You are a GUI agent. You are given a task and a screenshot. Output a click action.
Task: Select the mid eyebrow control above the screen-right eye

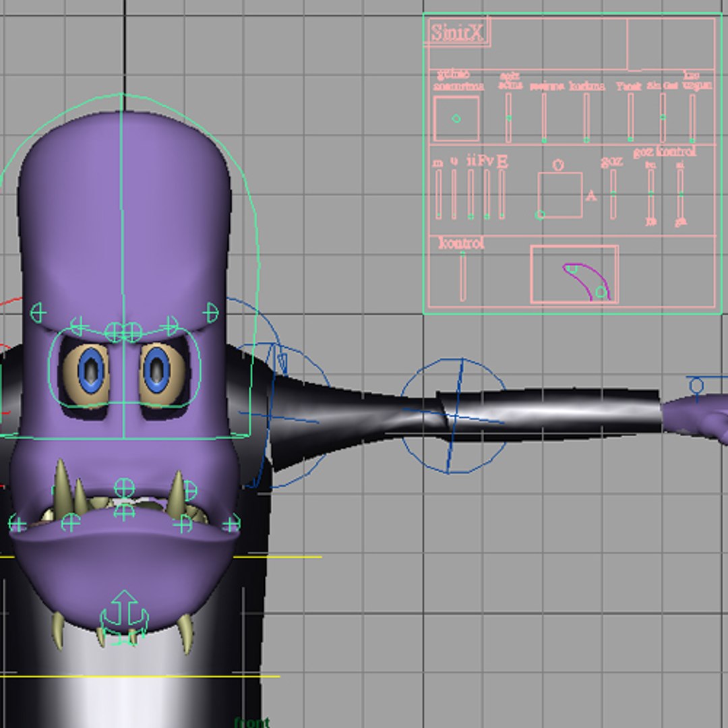pyautogui.click(x=169, y=326)
